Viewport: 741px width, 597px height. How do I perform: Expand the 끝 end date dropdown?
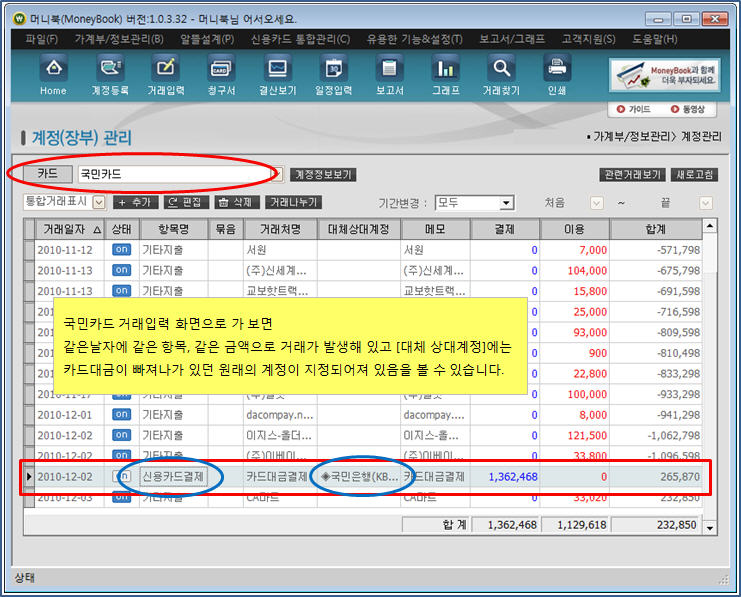pos(706,203)
